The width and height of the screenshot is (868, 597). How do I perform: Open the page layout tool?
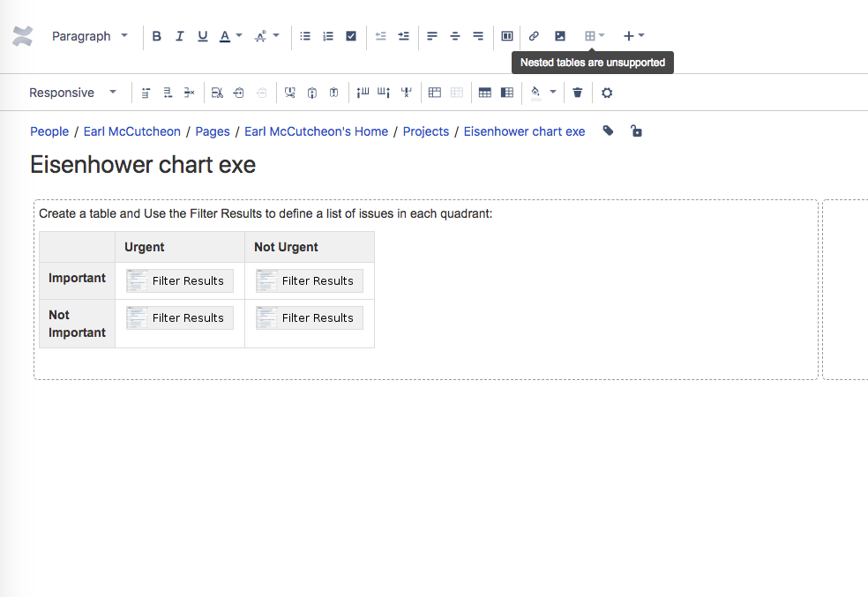pos(507,36)
